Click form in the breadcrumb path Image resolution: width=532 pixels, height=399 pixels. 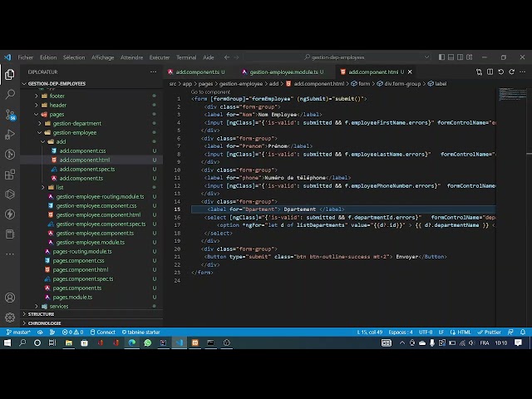364,84
